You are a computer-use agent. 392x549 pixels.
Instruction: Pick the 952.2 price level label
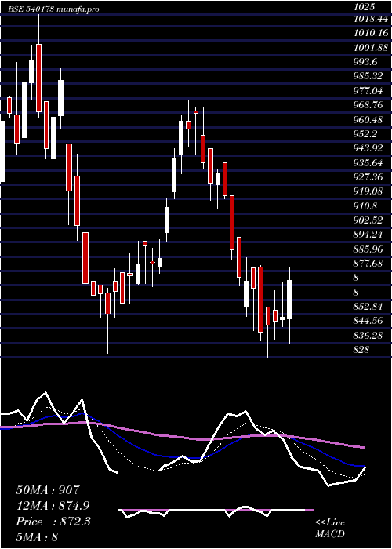pos(366,134)
